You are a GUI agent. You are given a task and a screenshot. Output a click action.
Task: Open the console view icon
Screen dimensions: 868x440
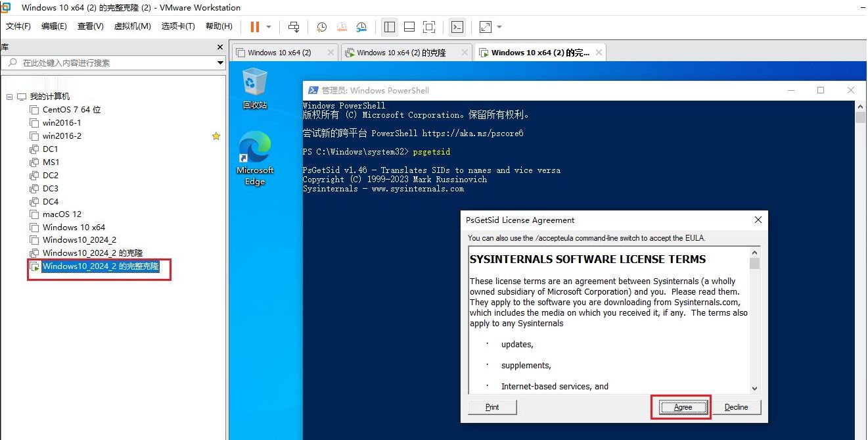457,27
